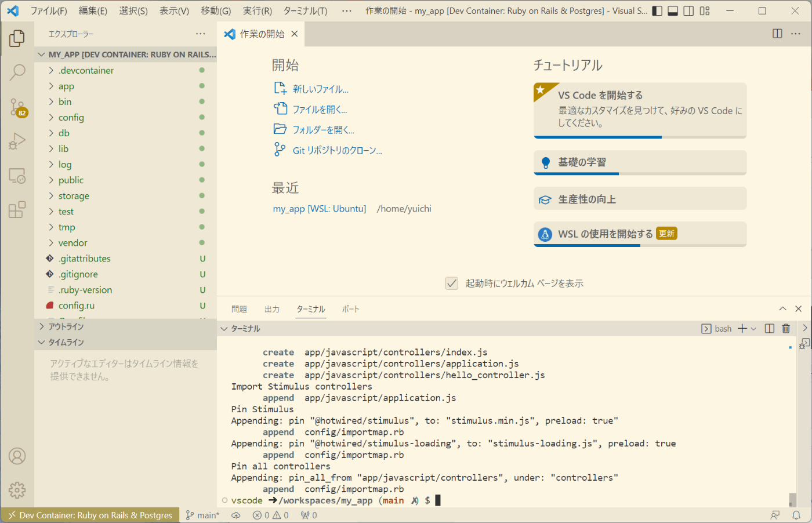
Task: Kill terminal with trash icon
Action: [x=786, y=329]
